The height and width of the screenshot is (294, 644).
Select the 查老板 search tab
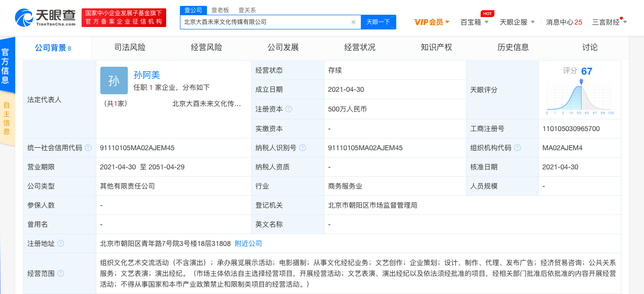[x=220, y=10]
